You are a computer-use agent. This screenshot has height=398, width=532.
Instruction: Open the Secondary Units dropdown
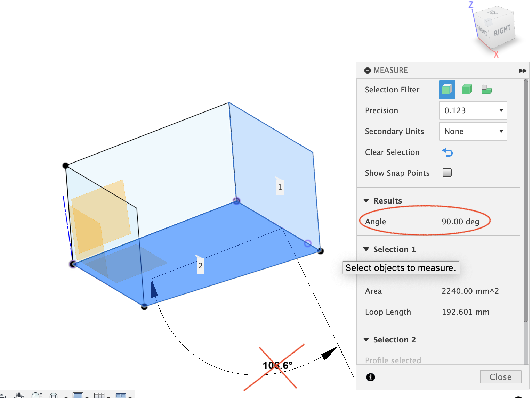(473, 131)
